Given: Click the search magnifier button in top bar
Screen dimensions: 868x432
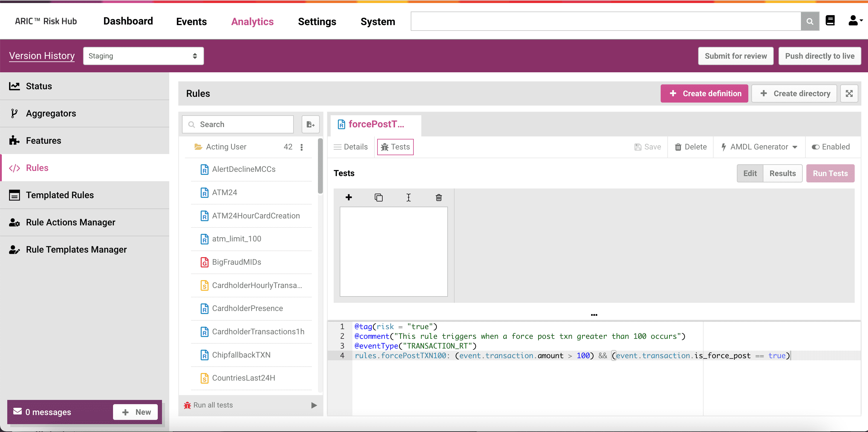Looking at the screenshot, I should (x=810, y=21).
